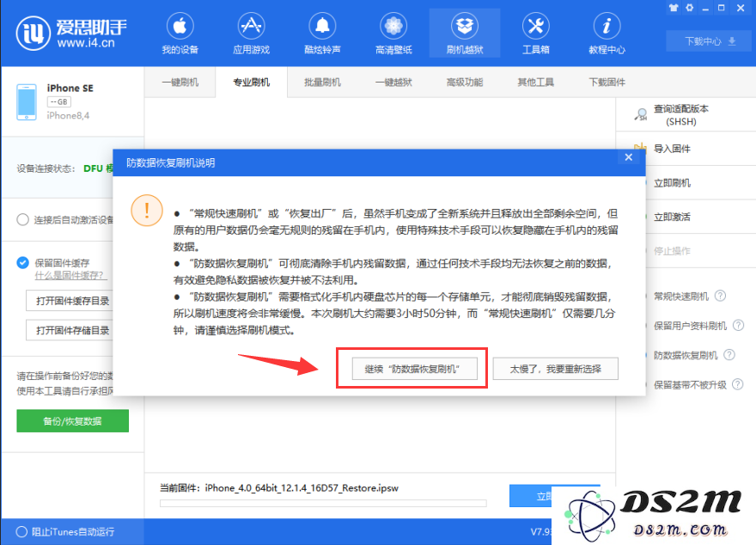Click 继续“防数据恢复刷机” button
This screenshot has width=756, height=545.
click(414, 369)
